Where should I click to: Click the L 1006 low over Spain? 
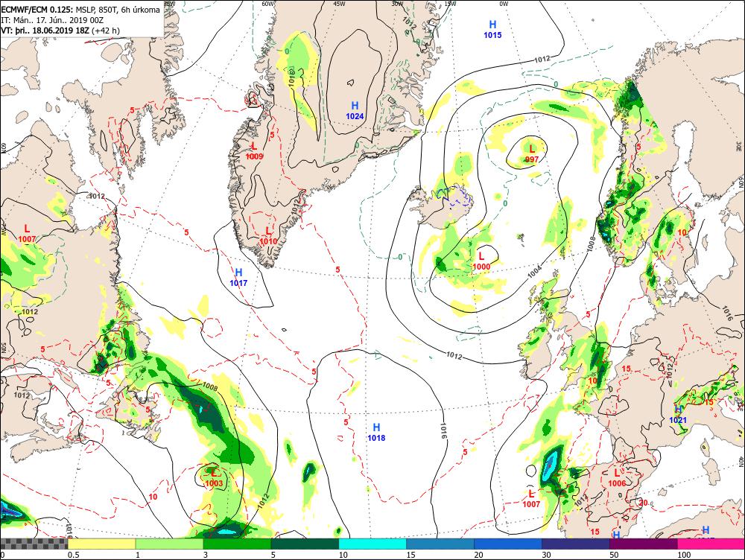pyautogui.click(x=617, y=478)
